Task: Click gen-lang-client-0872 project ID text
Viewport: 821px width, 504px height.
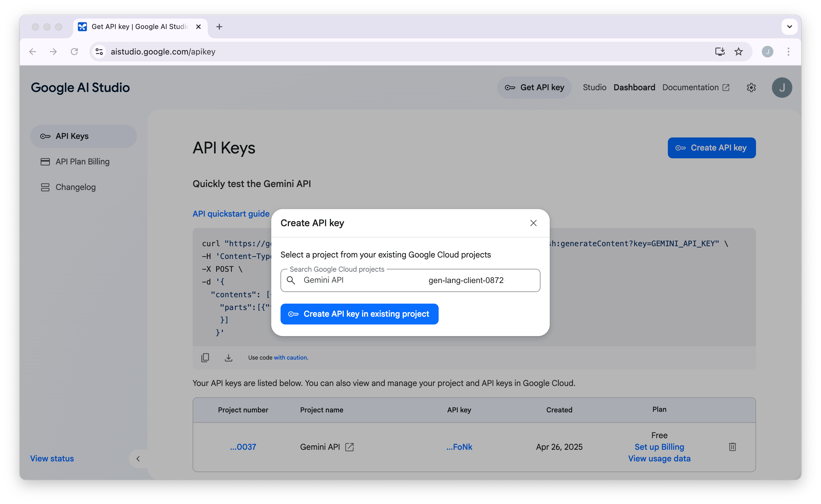Action: pos(466,280)
